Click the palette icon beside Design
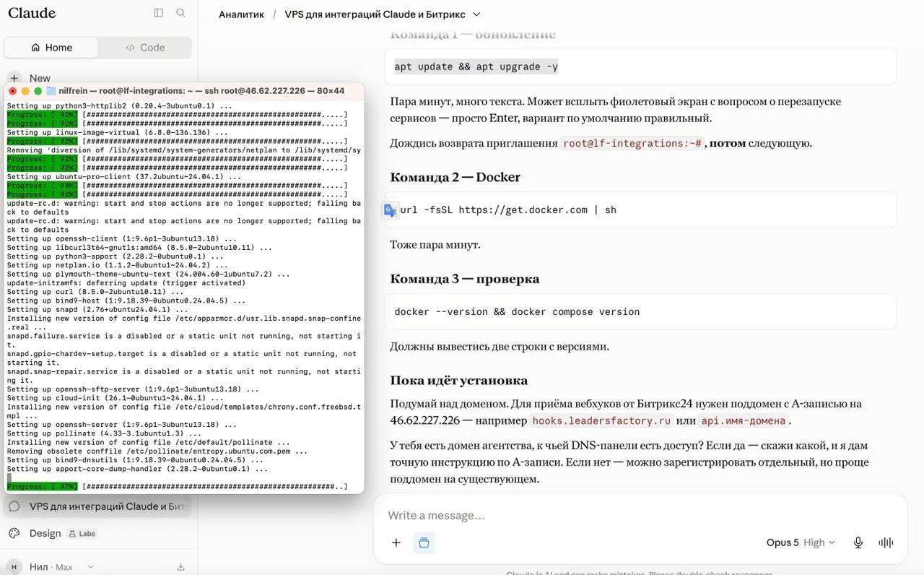 tap(14, 533)
